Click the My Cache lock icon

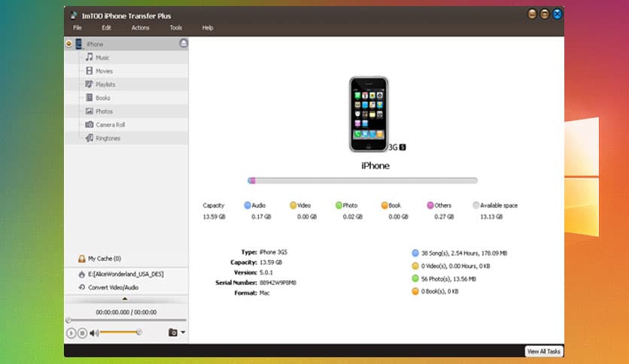(x=82, y=259)
